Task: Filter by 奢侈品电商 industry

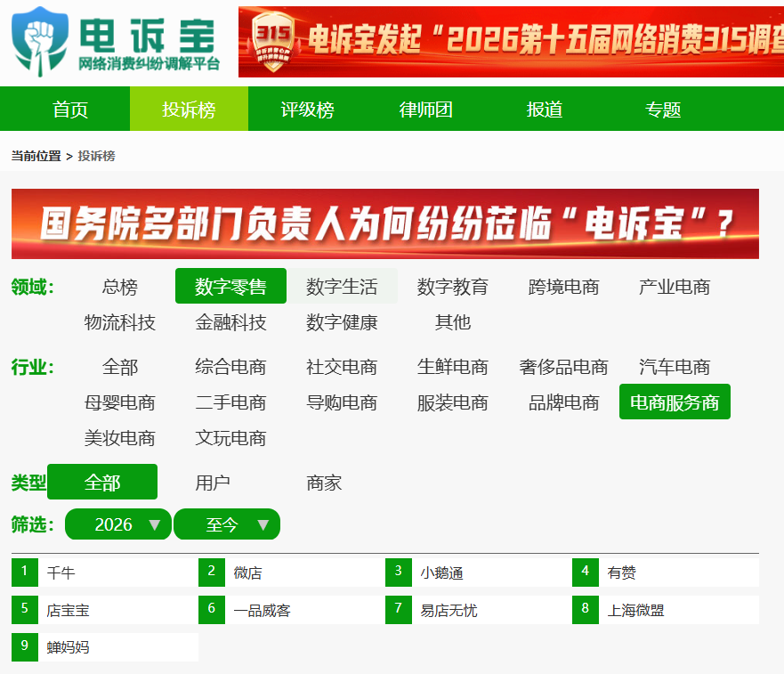Action: click(564, 367)
